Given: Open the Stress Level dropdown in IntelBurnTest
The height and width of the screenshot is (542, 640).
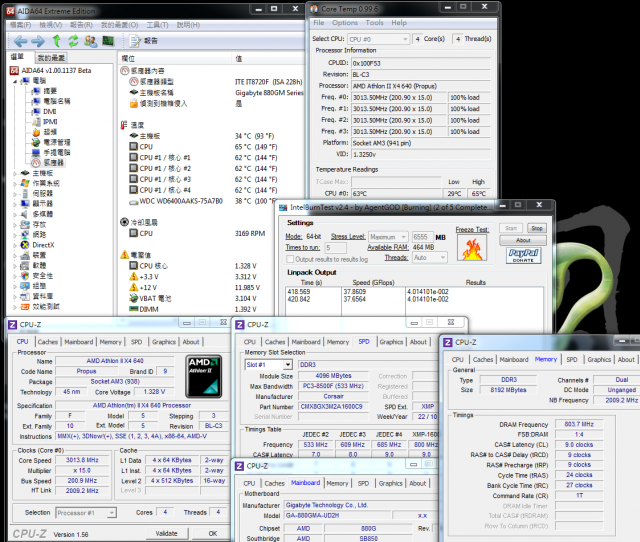Looking at the screenshot, I should (388, 237).
